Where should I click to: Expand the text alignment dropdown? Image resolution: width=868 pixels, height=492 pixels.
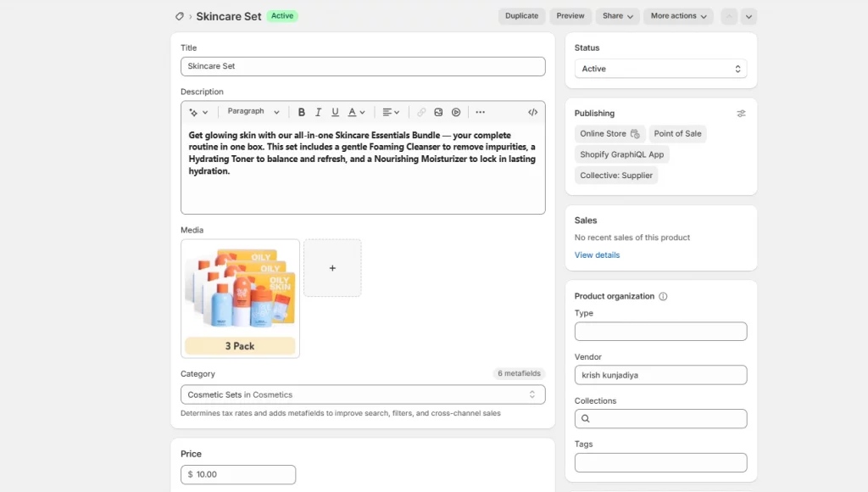389,111
